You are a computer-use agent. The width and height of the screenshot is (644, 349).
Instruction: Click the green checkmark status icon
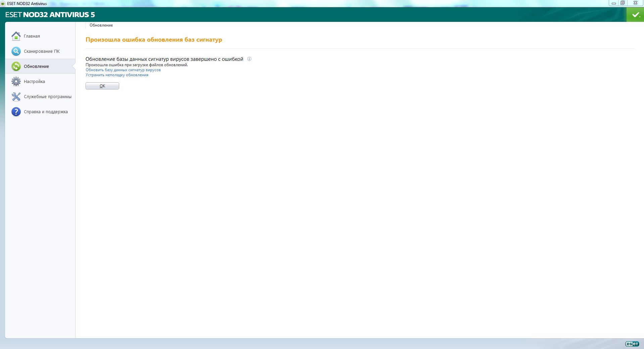point(635,15)
